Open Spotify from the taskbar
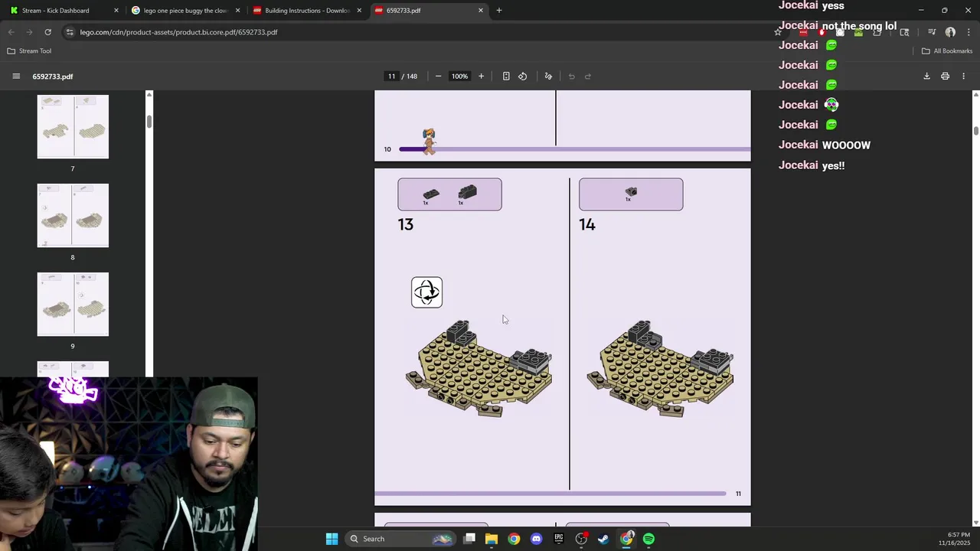980x551 pixels. [x=648, y=539]
